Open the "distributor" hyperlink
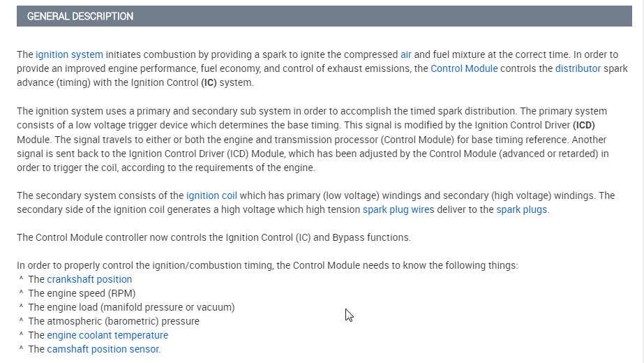The image size is (644, 363). coord(578,68)
